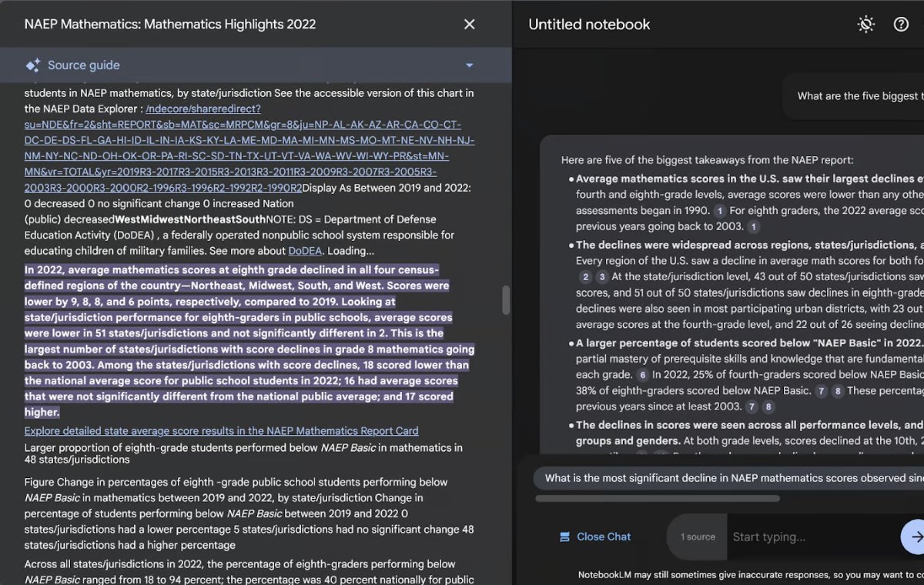The height and width of the screenshot is (585, 924).
Task: Dismiss the NAEP source document with the X
Action: (x=469, y=24)
